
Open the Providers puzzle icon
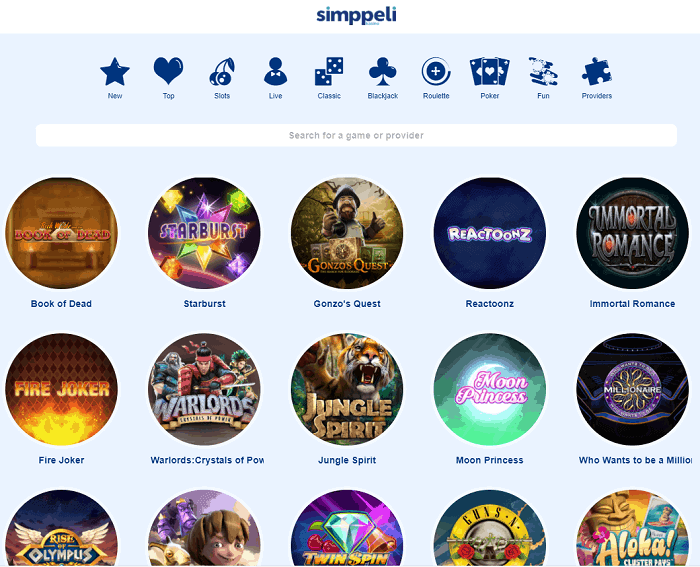point(597,71)
